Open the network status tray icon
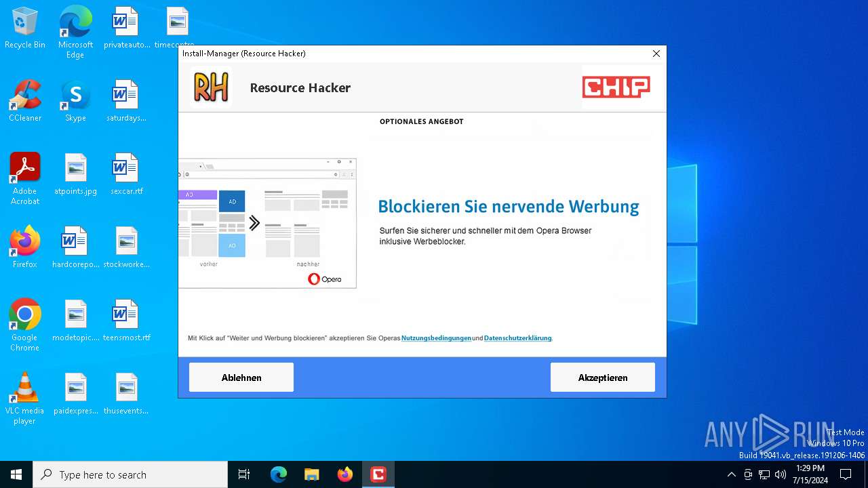This screenshot has height=488, width=868. (764, 474)
